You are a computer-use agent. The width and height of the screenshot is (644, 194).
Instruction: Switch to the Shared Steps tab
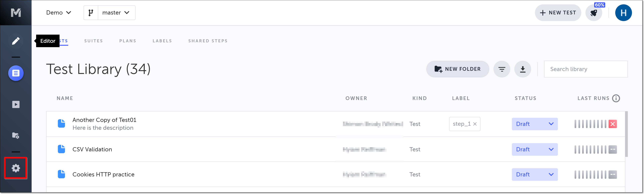coord(208,41)
